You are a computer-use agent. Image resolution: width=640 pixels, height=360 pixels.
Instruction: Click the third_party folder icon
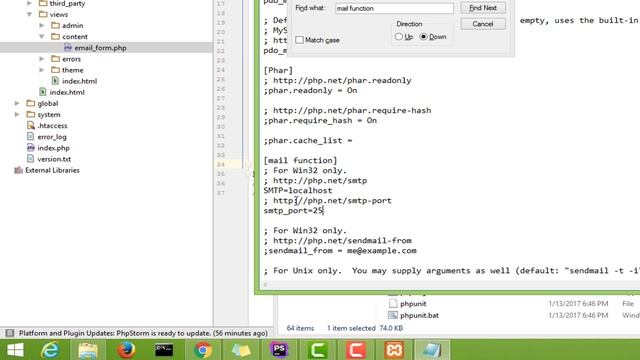pyautogui.click(x=43, y=3)
